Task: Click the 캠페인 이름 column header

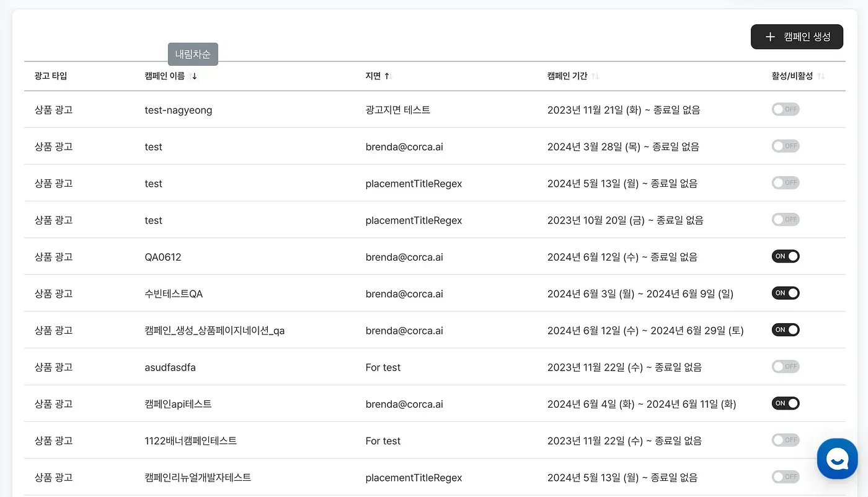Action: [x=164, y=76]
